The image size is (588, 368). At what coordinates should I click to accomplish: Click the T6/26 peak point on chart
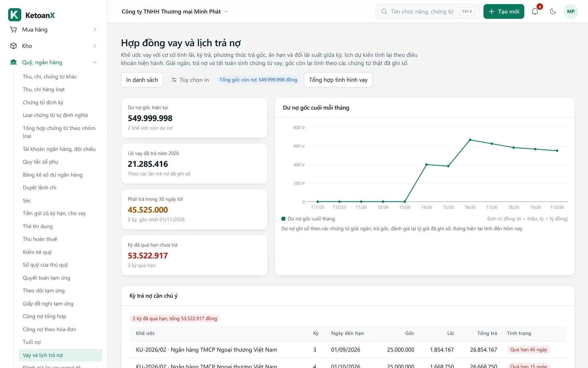click(x=470, y=140)
